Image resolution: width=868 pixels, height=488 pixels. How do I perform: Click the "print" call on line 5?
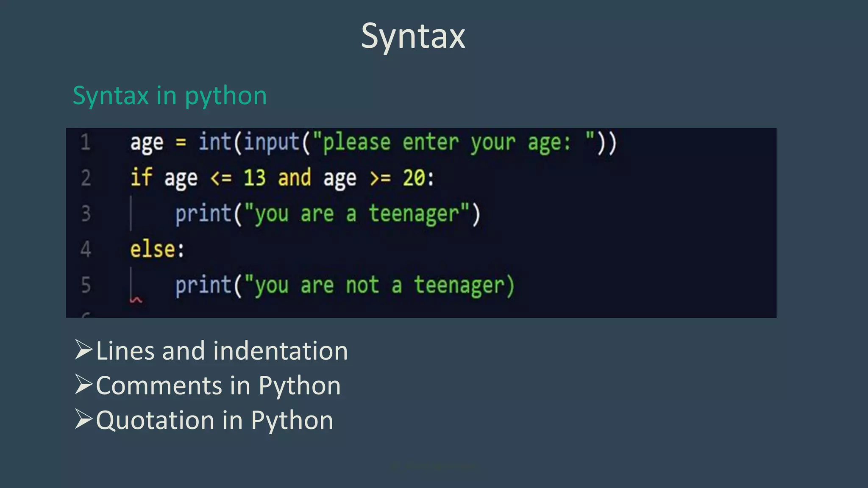pos(203,286)
